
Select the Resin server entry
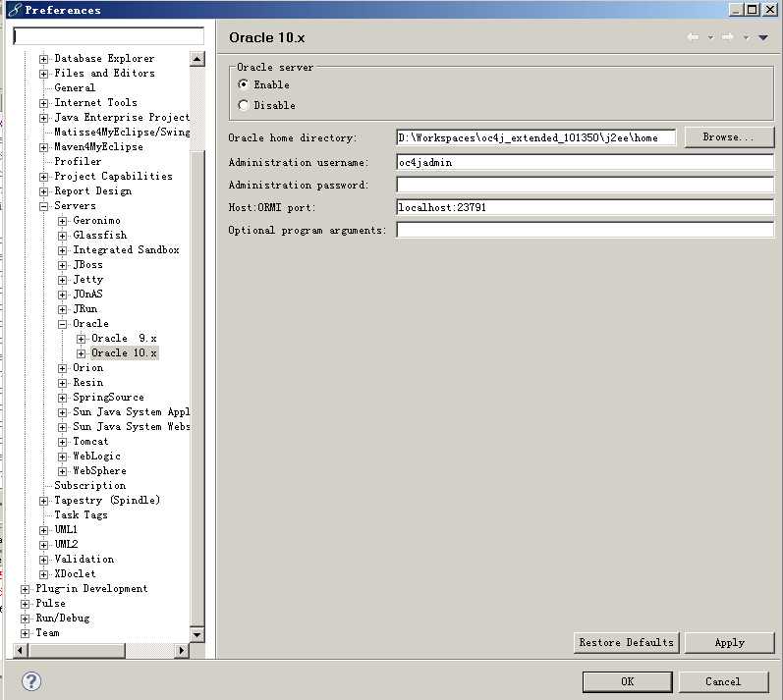click(87, 382)
